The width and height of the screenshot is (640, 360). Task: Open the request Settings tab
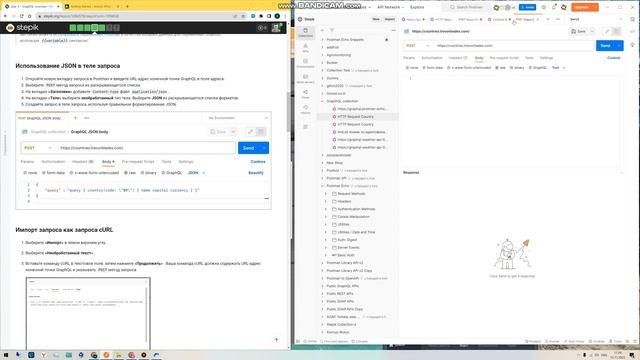(546, 58)
